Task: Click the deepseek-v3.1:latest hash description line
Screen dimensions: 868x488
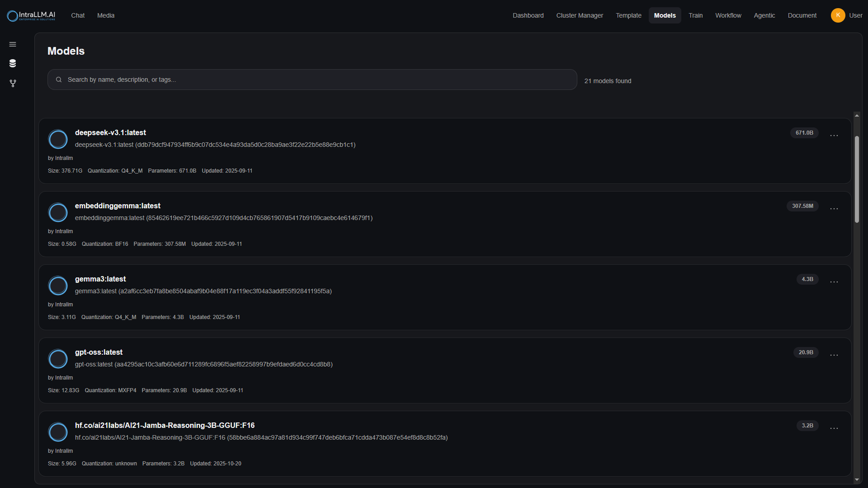Action: click(x=215, y=145)
